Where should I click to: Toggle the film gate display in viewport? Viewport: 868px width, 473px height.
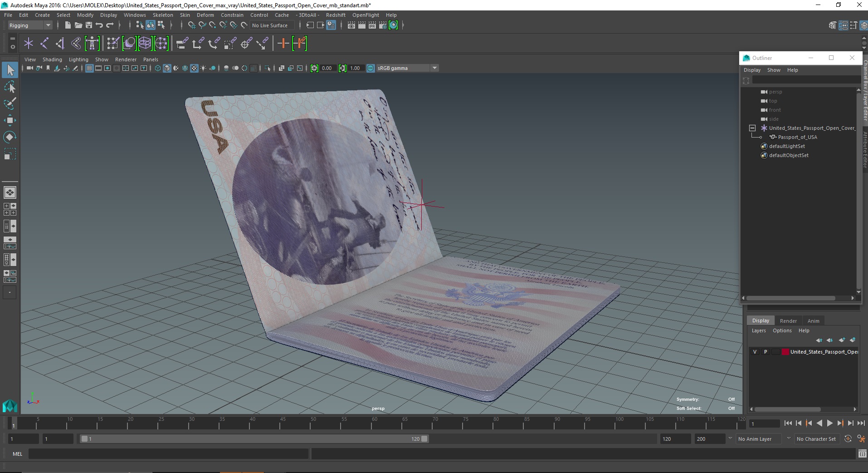pos(98,68)
